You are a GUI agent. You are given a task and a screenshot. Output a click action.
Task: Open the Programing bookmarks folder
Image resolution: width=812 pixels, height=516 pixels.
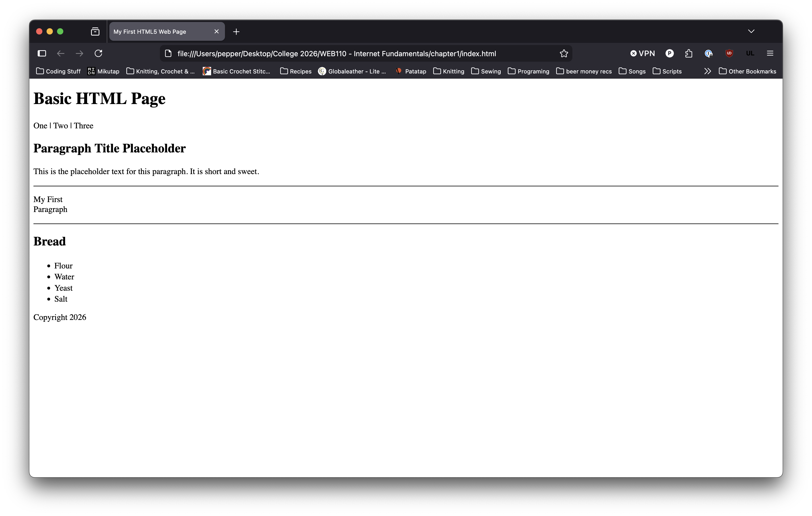pos(528,71)
